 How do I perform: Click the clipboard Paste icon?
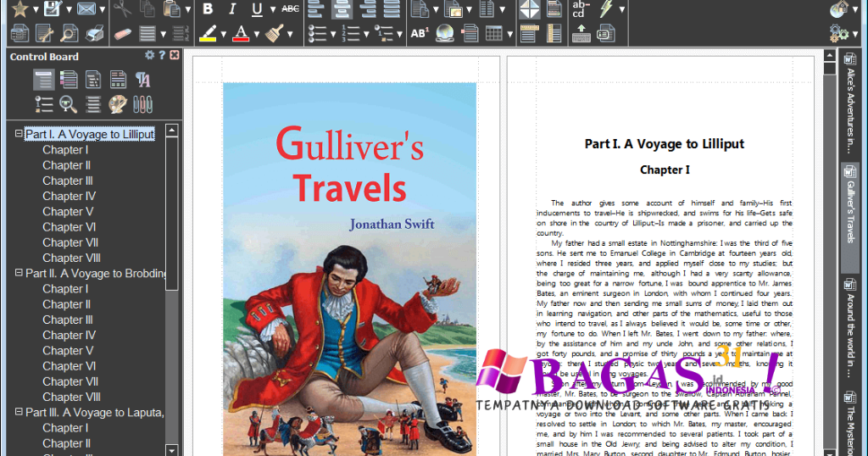[x=172, y=8]
